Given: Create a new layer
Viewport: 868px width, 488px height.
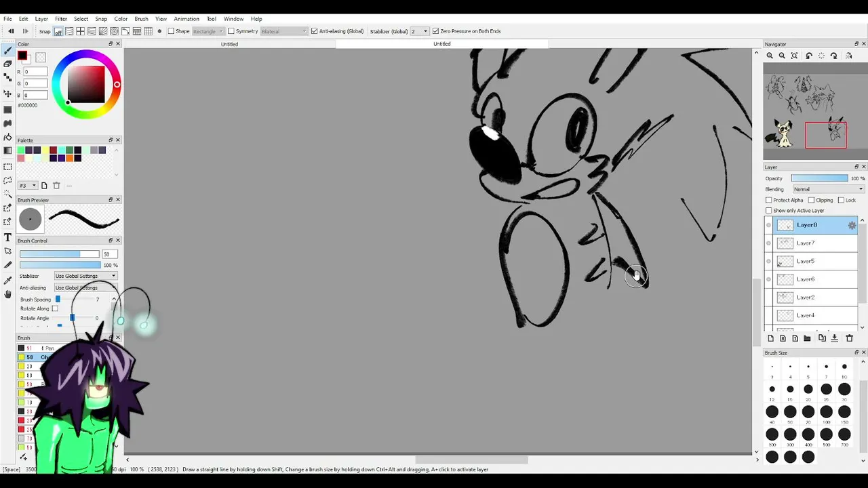Looking at the screenshot, I should coord(770,338).
